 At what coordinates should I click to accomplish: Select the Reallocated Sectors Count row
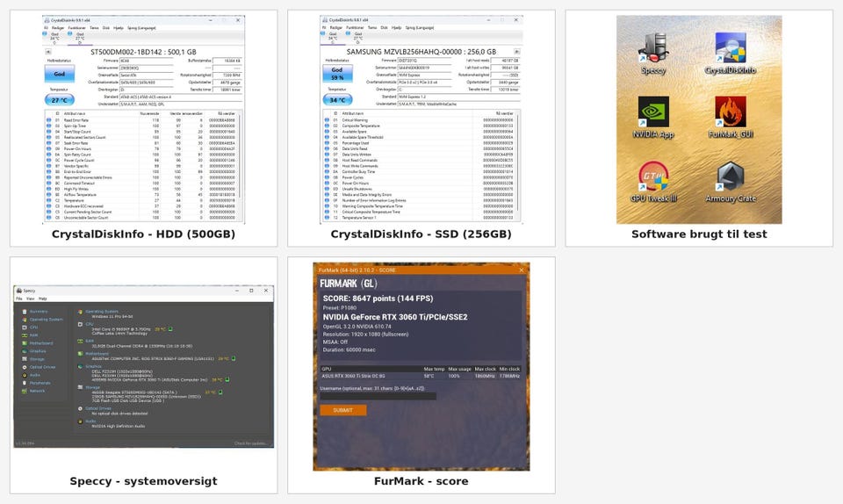[140, 137]
